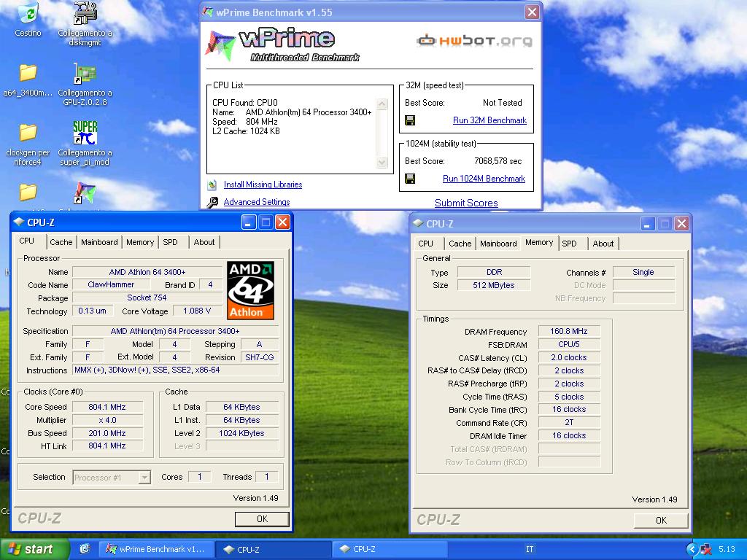The image size is (747, 560).
Task: Click the Advanced Settings wrench icon
Action: (212, 203)
